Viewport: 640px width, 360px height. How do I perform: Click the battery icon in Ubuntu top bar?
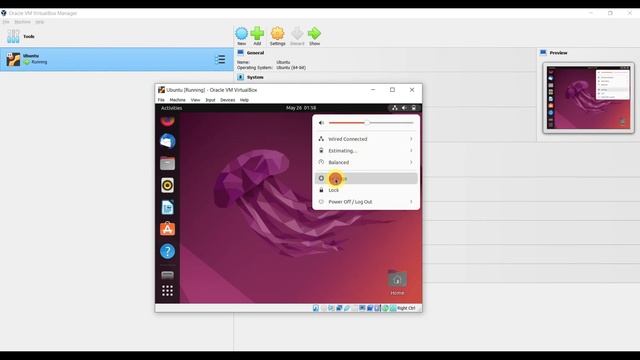click(x=413, y=108)
